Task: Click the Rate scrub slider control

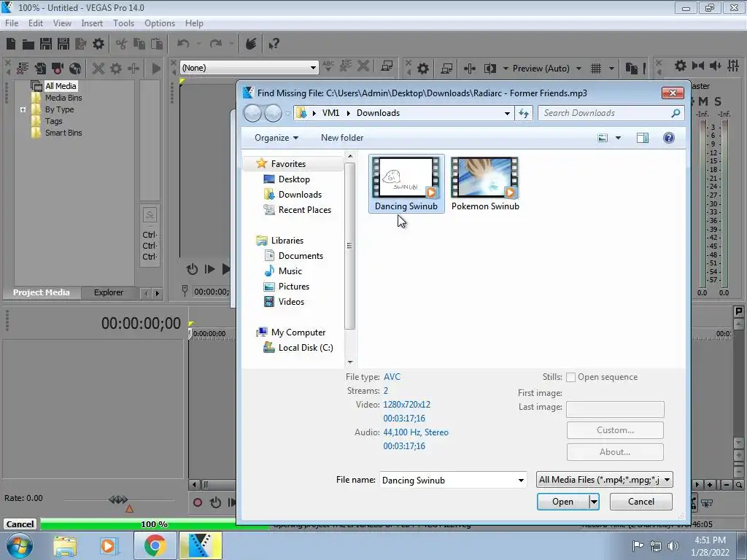Action: [x=118, y=499]
